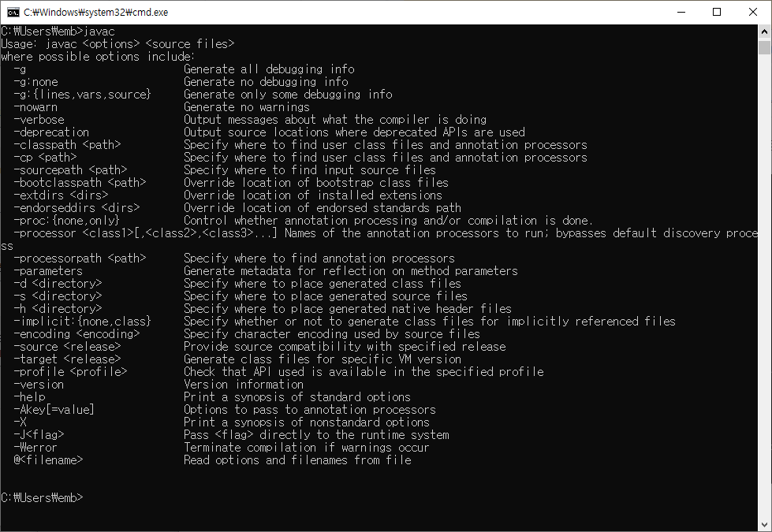The height and width of the screenshot is (532, 772).
Task: Click 'Generate no warnings' description
Action: click(247, 107)
